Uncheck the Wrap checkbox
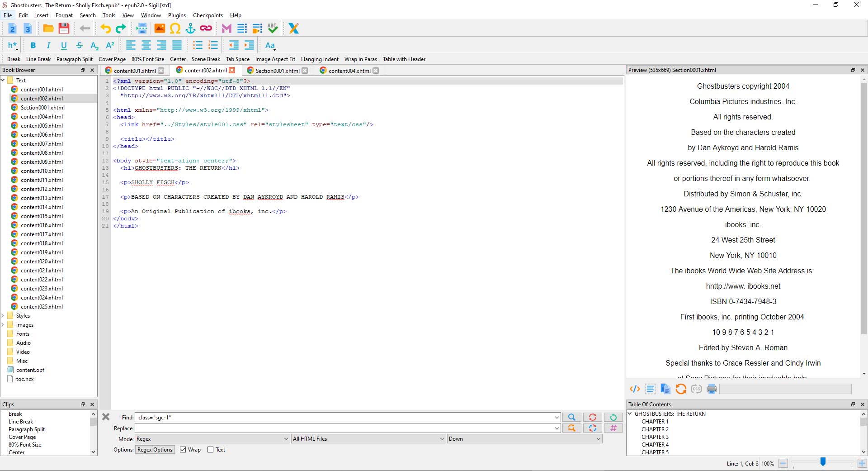This screenshot has height=471, width=868. pos(183,450)
